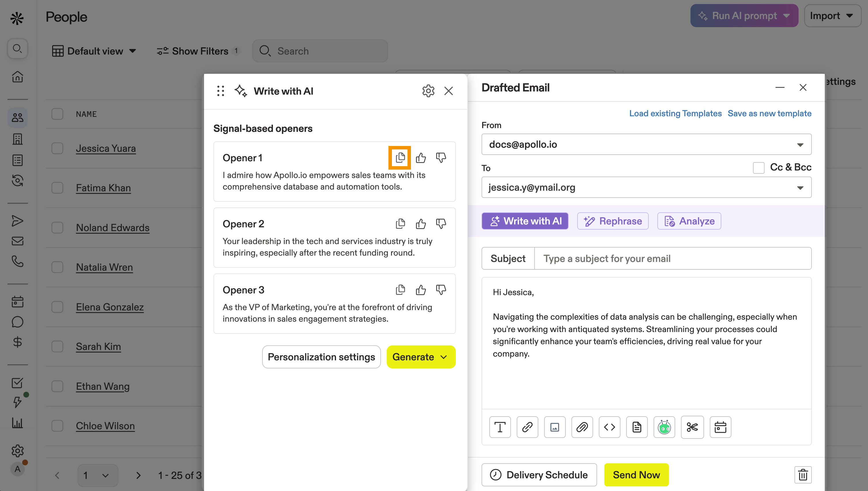
Task: Click Send Now button
Action: click(x=636, y=475)
